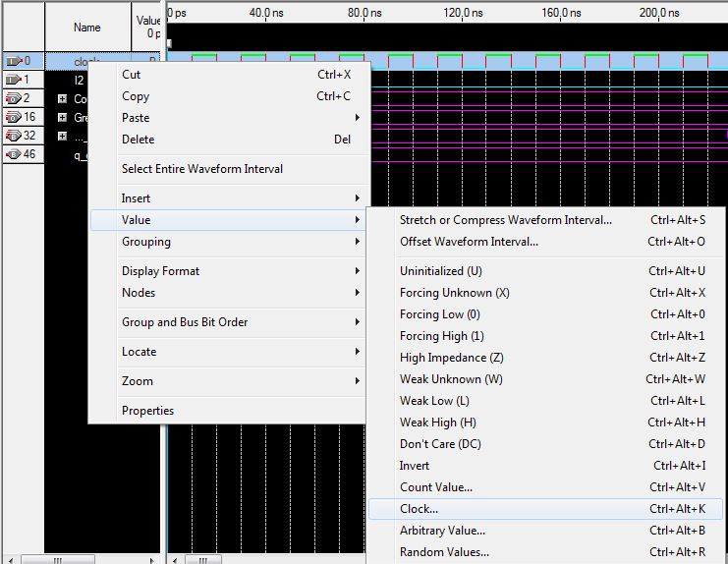This screenshot has height=564, width=728.
Task: Open Properties from the context menu
Action: point(148,411)
